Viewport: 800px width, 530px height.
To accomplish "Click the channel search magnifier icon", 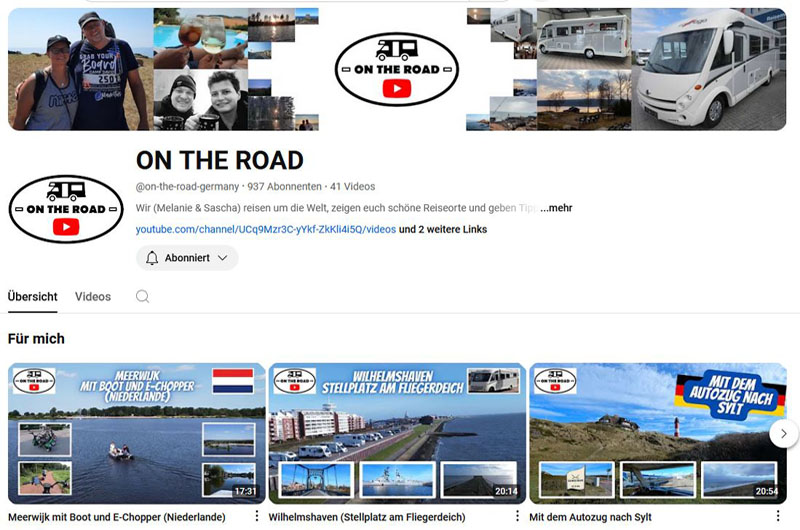I will [x=142, y=296].
